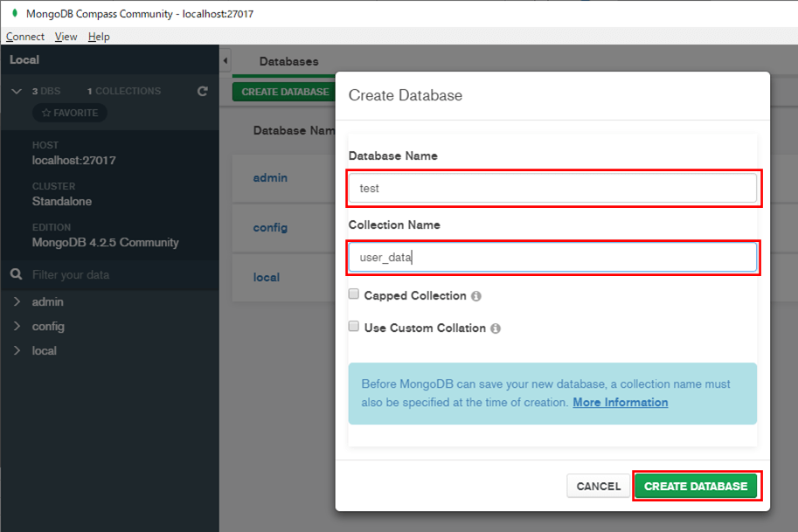Click the MongoDB leaf icon in title bar

(x=15, y=13)
